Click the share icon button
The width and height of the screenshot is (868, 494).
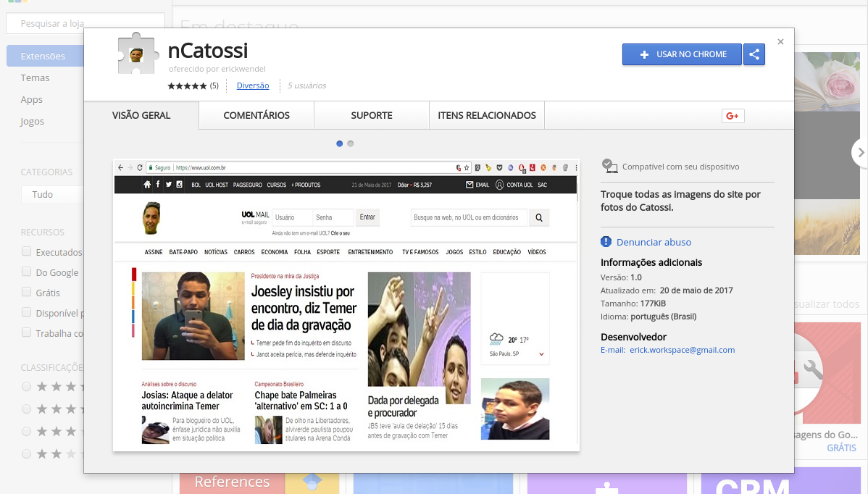754,54
